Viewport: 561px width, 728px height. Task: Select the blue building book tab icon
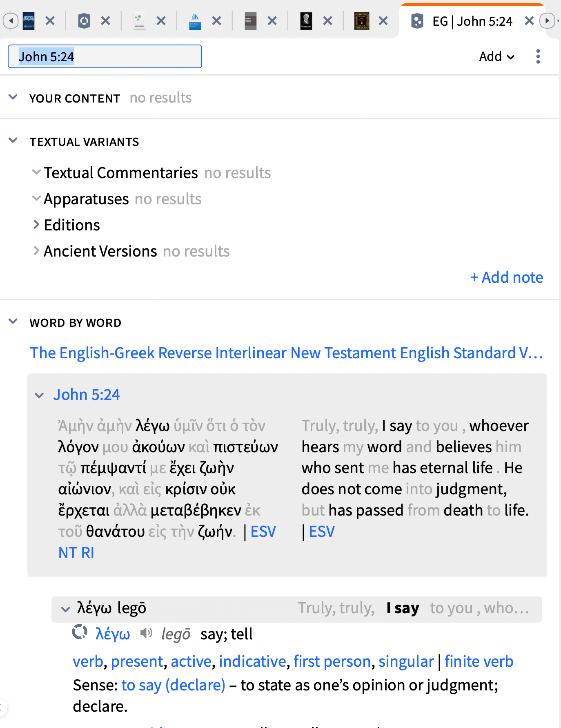click(x=195, y=21)
